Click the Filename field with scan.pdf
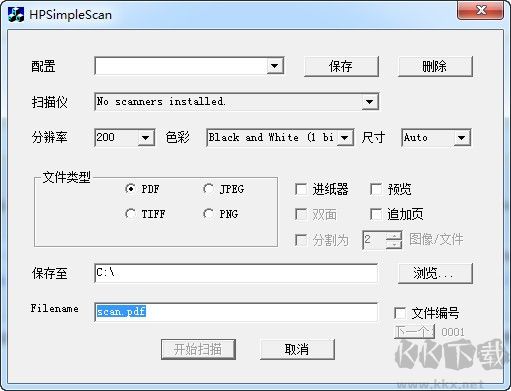Screen dimensions: 511x391 pos(236,312)
